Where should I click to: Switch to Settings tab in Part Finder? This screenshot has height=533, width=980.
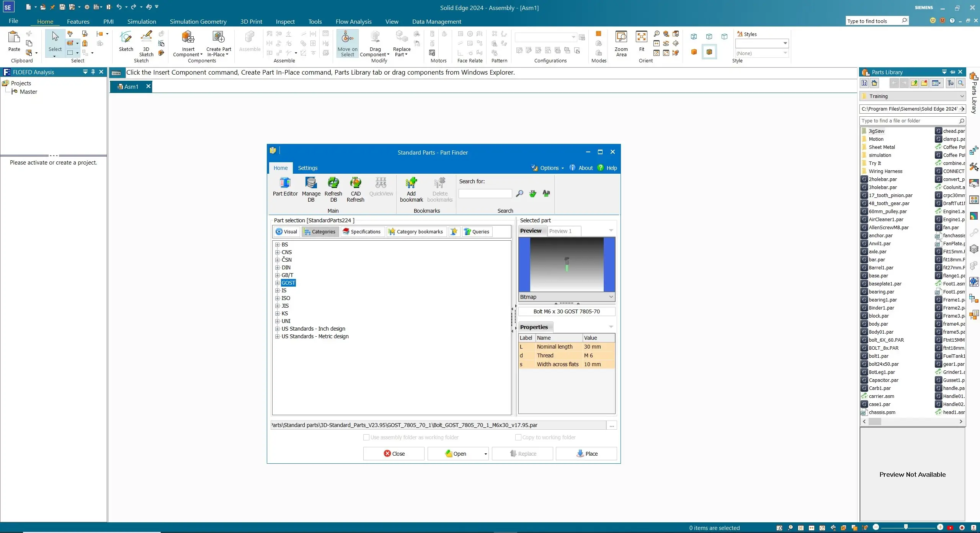coord(307,168)
